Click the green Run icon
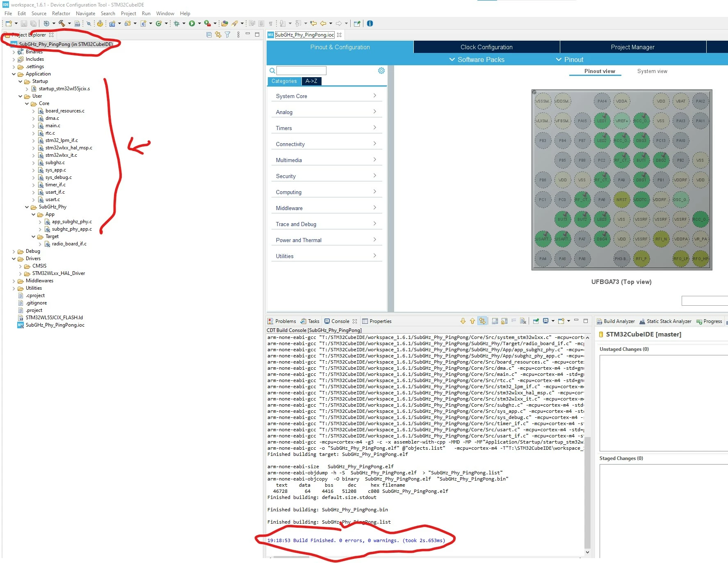728x563 pixels. click(192, 23)
